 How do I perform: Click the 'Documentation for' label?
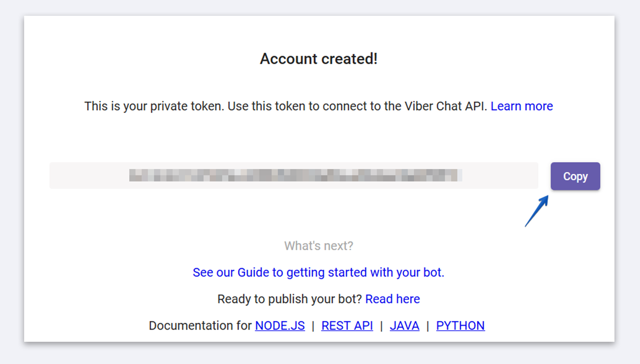coord(200,326)
